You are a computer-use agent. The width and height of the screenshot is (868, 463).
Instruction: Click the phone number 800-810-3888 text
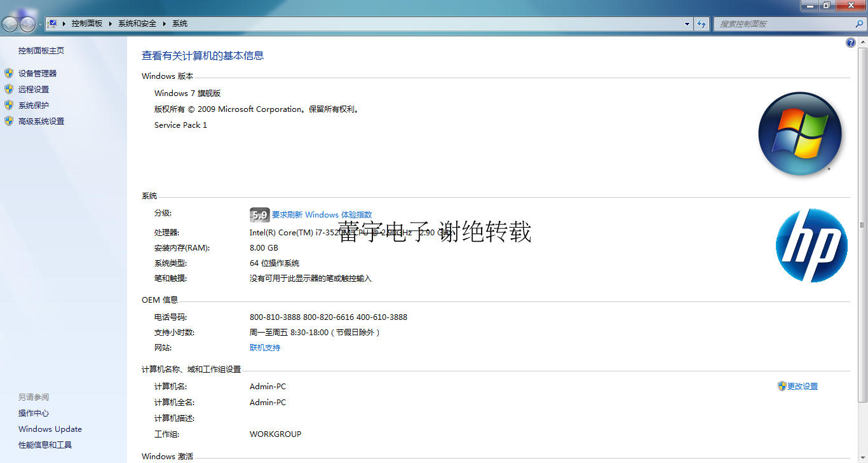pyautogui.click(x=275, y=317)
